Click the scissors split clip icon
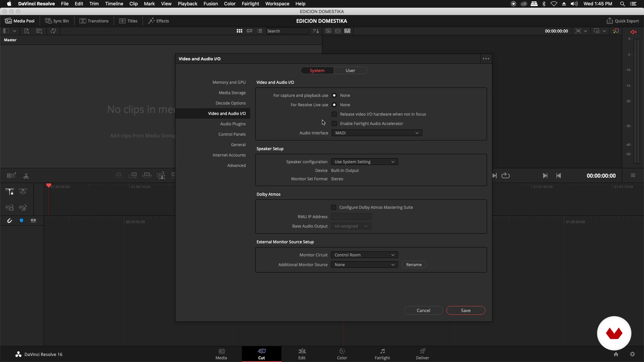Screen dimensions: 644x362 26,176
